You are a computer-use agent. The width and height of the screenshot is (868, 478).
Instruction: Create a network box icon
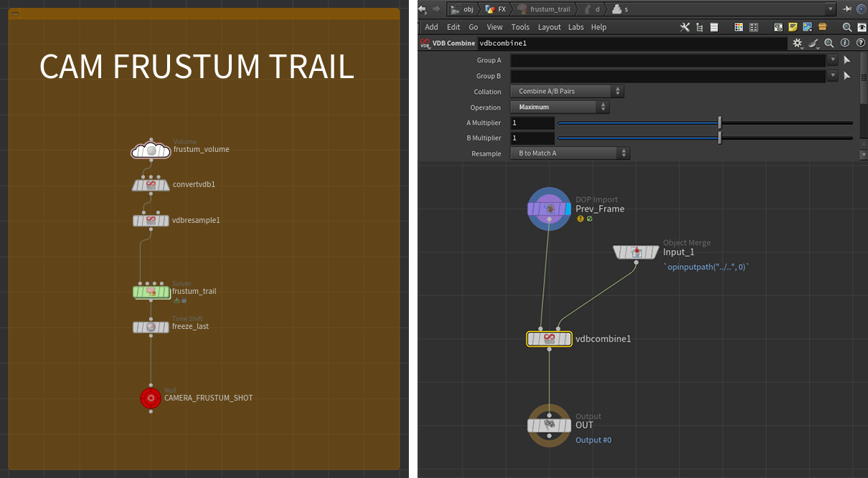[x=778, y=27]
